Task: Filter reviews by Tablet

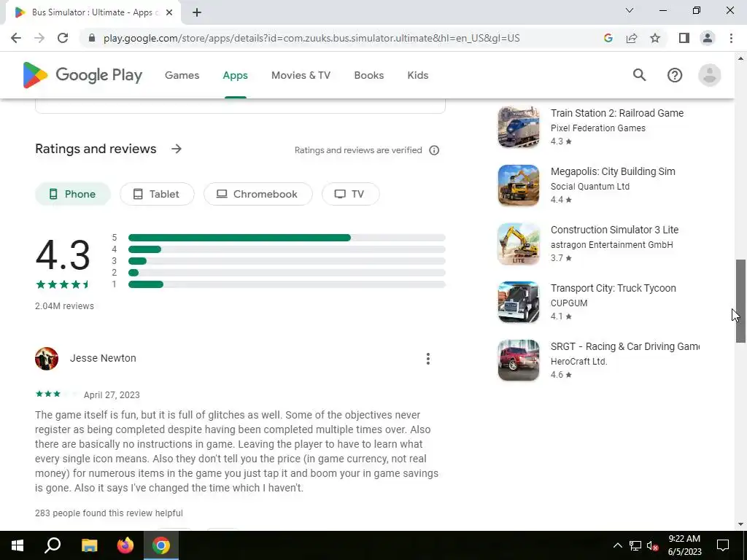Action: [157, 194]
